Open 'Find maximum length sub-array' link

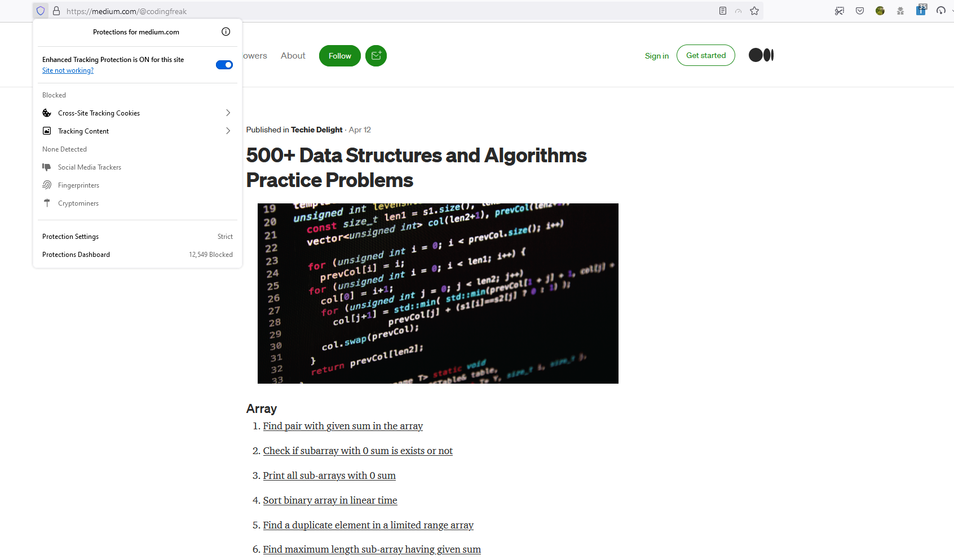tap(372, 549)
